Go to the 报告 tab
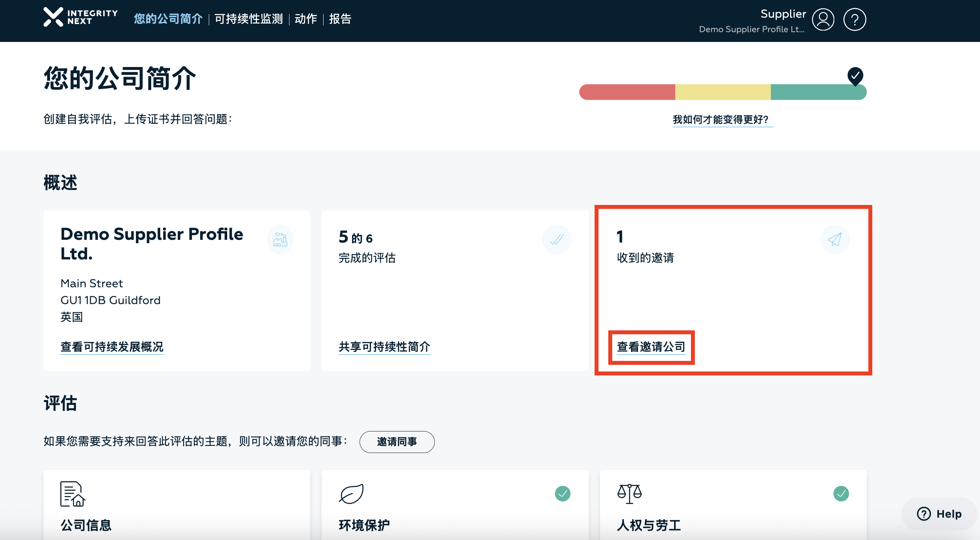 pos(340,19)
